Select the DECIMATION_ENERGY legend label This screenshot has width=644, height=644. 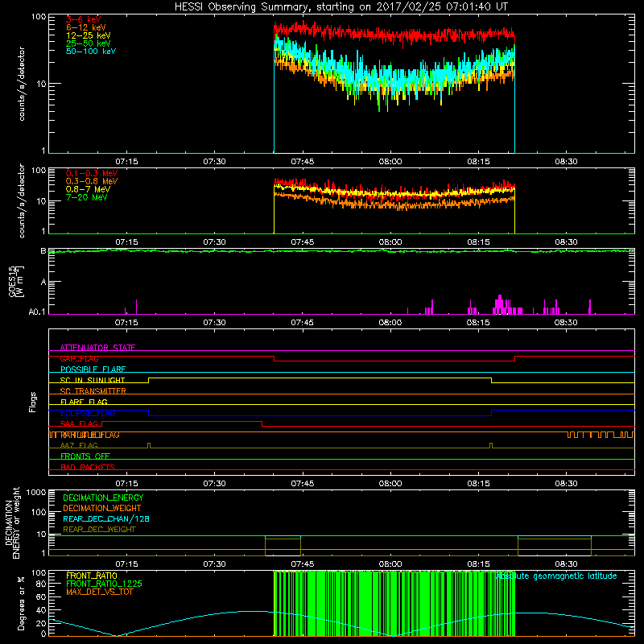coord(103,497)
